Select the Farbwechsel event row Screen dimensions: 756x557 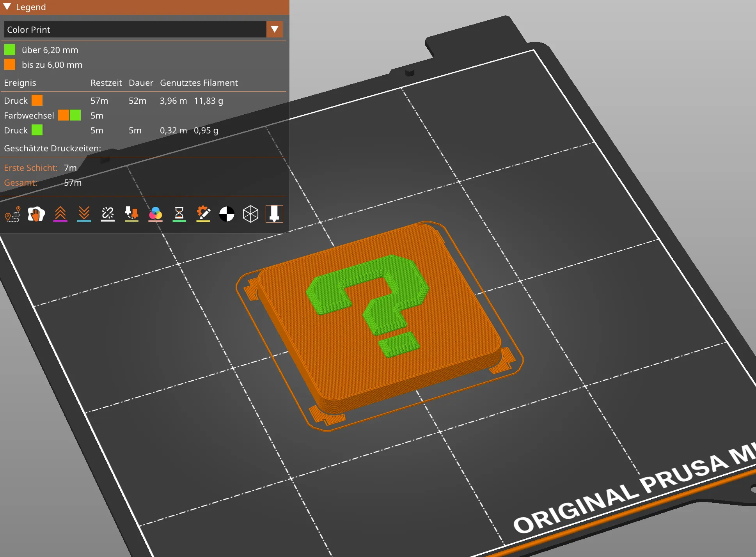click(x=29, y=115)
